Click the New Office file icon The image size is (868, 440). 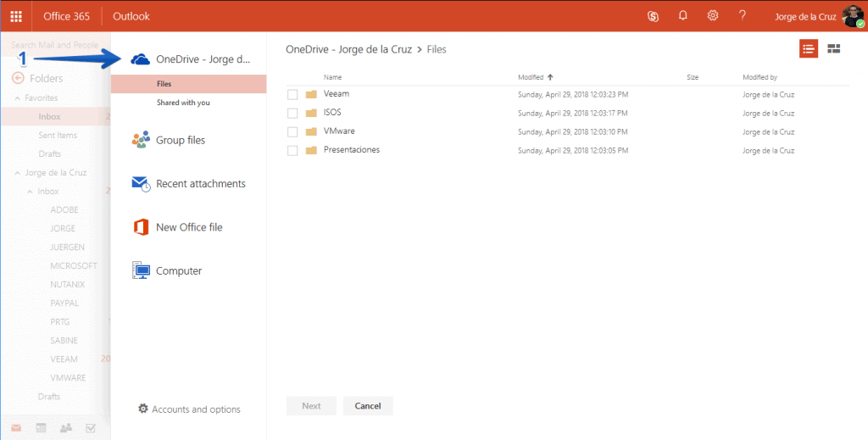[141, 227]
